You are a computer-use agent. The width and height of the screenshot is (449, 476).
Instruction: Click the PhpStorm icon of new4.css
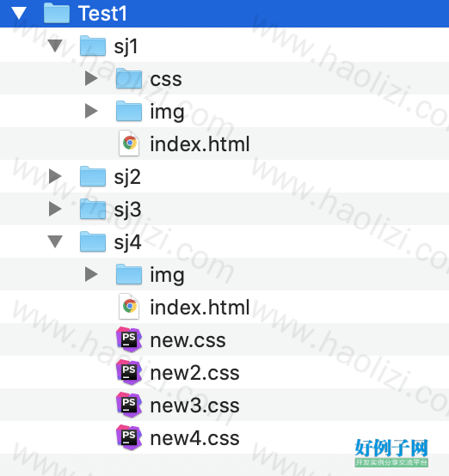[129, 437]
